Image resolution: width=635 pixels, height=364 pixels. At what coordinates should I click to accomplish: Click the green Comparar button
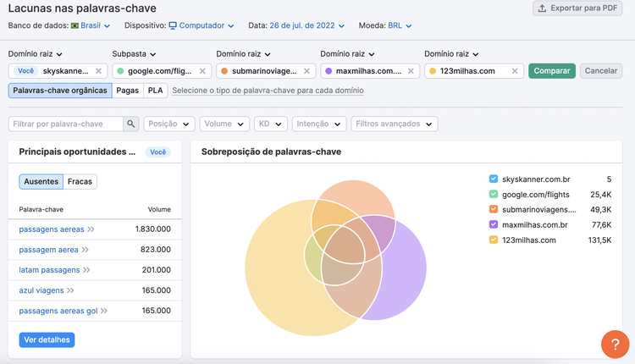(x=551, y=71)
